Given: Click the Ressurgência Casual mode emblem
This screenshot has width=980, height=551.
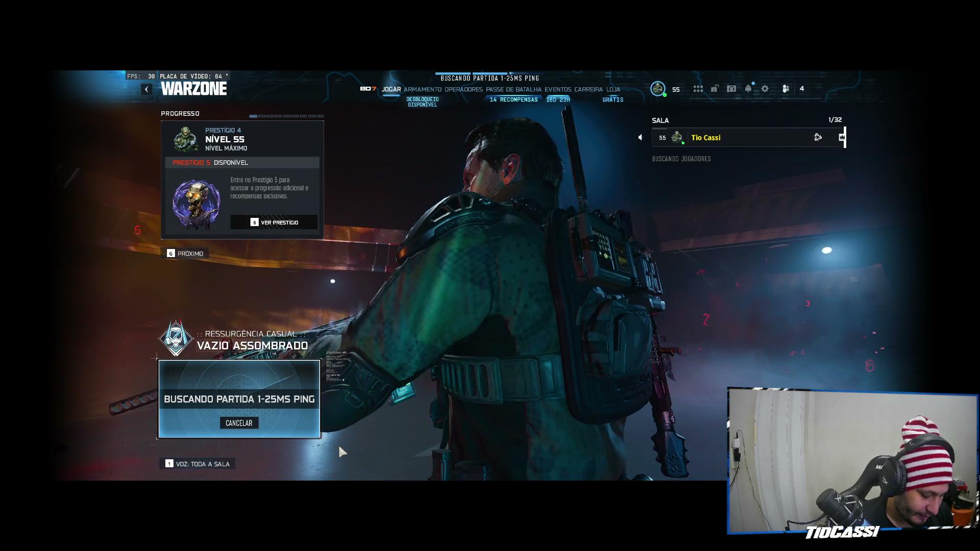Looking at the screenshot, I should click(x=176, y=338).
